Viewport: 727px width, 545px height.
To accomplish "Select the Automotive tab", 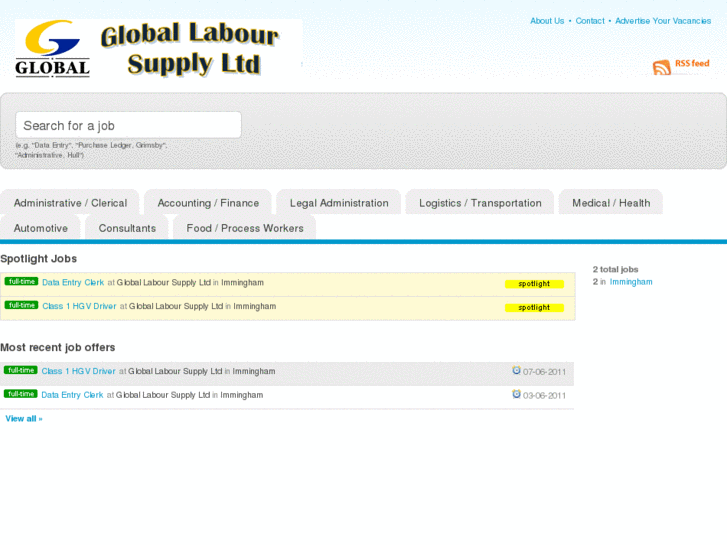I will [x=41, y=228].
